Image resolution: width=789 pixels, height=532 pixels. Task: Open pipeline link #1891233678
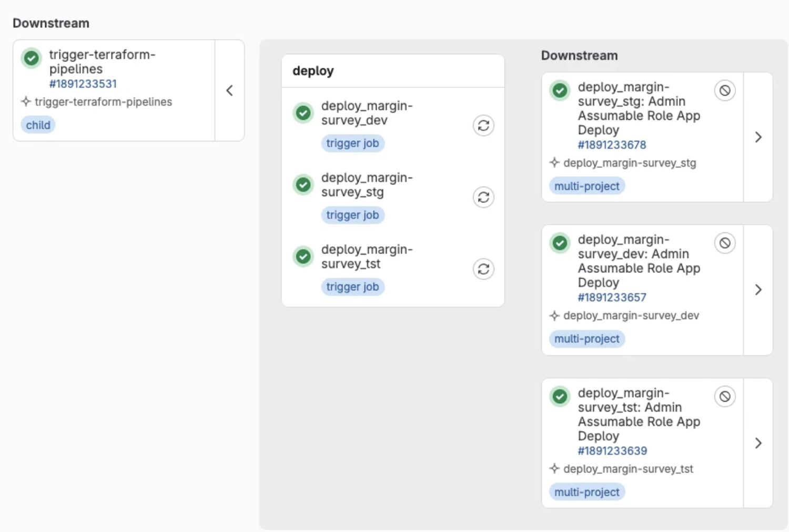(x=612, y=145)
